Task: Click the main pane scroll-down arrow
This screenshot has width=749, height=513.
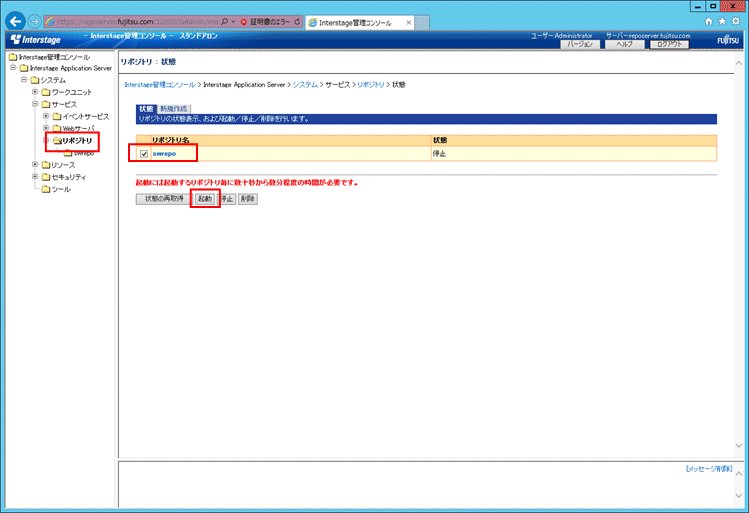Action: point(738,446)
